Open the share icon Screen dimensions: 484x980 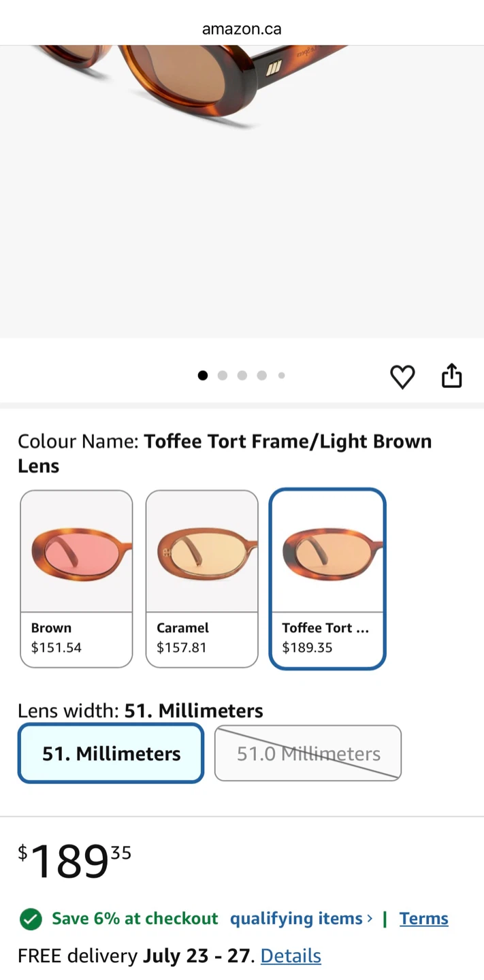(452, 376)
